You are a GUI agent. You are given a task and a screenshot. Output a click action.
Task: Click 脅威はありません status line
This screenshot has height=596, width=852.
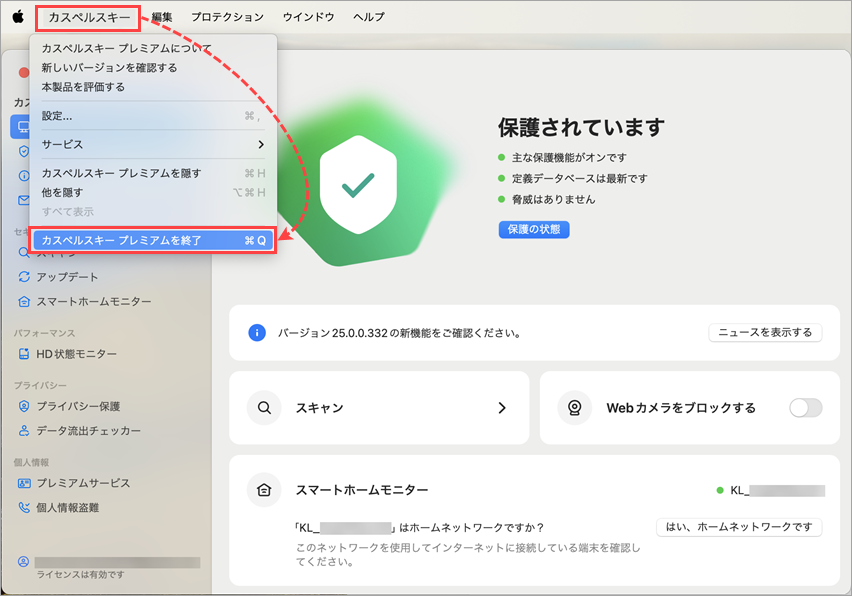pyautogui.click(x=553, y=199)
